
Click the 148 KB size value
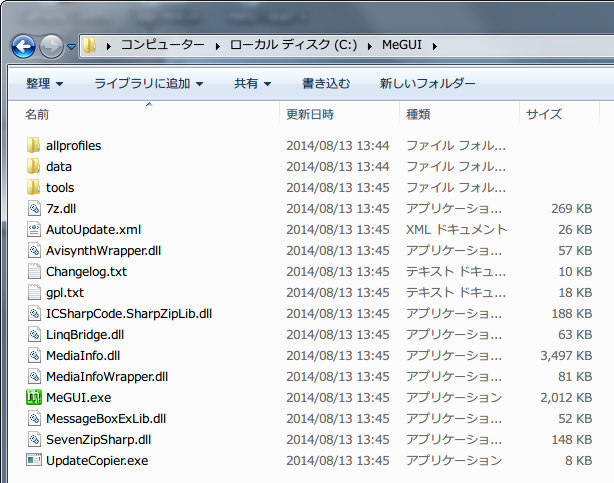tap(572, 440)
